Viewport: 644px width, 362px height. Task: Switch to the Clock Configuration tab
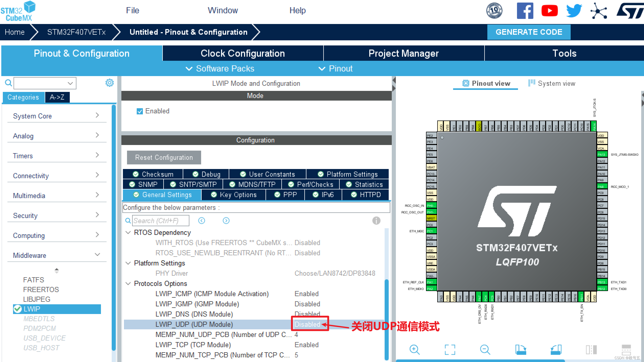tap(243, 53)
